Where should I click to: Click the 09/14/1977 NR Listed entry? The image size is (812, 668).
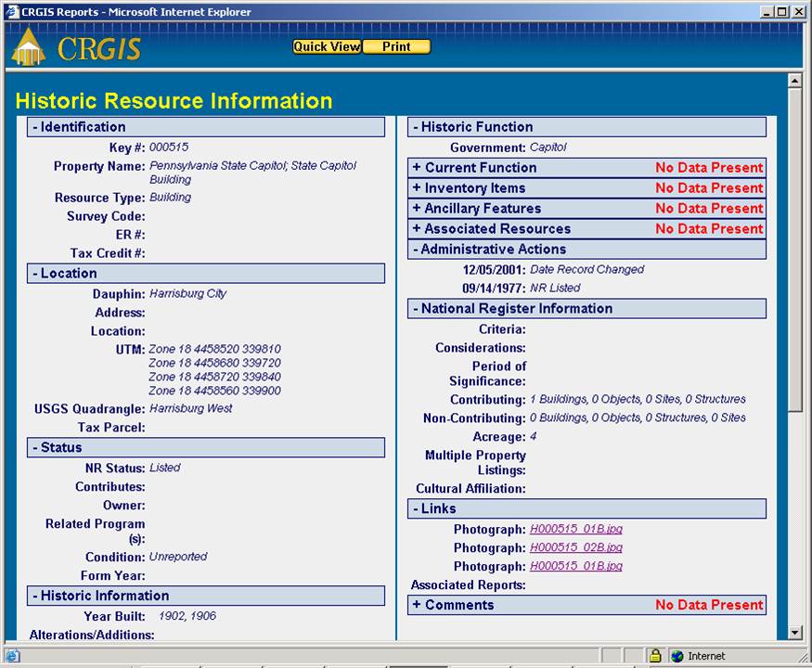click(x=521, y=288)
